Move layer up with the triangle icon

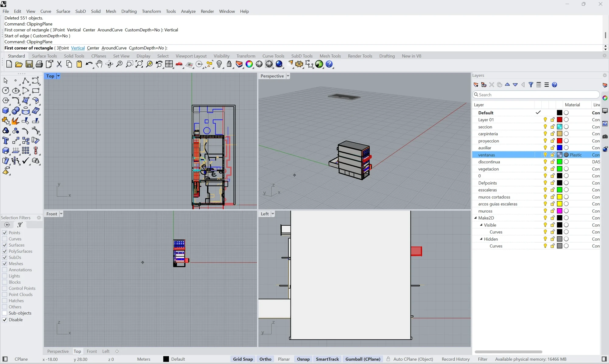[x=507, y=85]
